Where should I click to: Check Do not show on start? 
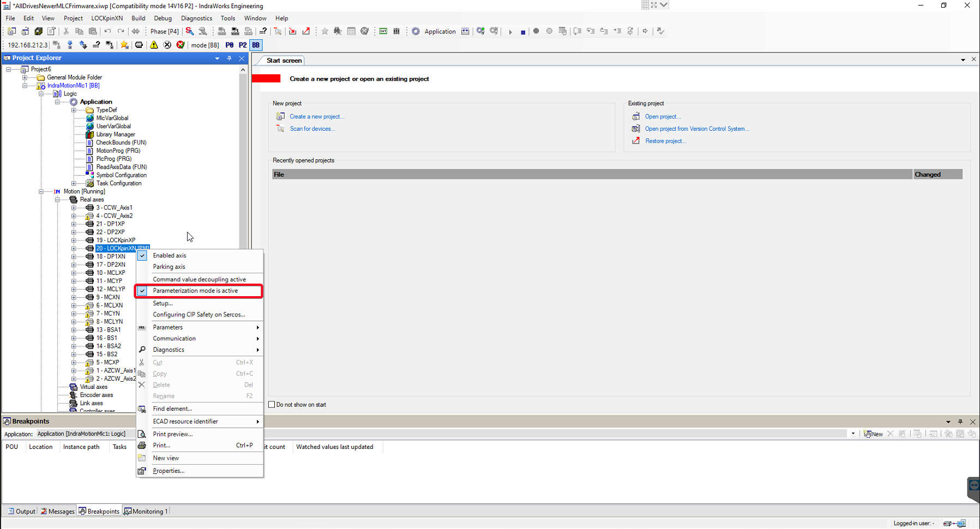pyautogui.click(x=272, y=405)
